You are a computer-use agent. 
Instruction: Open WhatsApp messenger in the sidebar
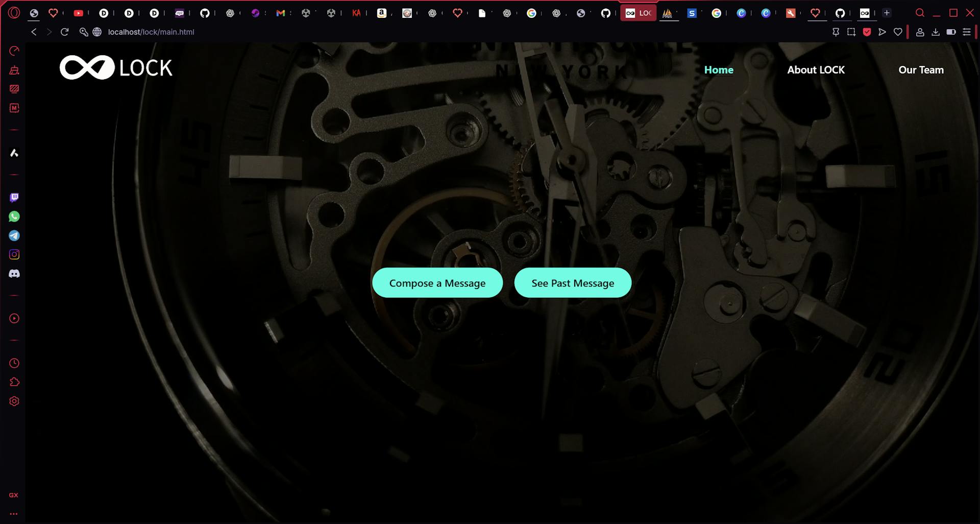[14, 217]
